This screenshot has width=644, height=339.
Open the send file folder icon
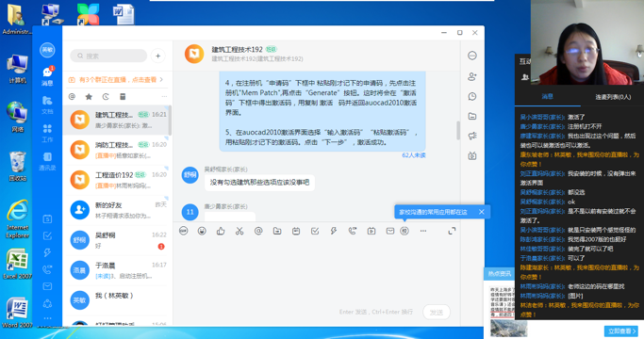click(277, 231)
